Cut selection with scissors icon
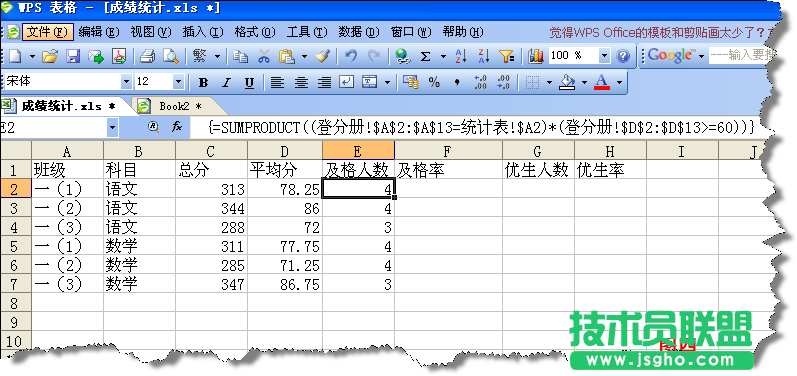The width and height of the screenshot is (797, 376). coord(263,56)
